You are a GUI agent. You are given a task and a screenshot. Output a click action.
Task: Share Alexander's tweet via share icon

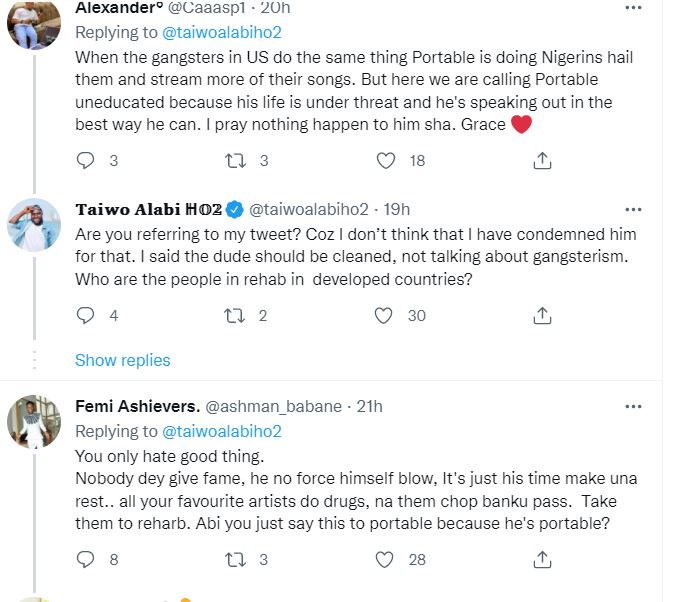541,160
